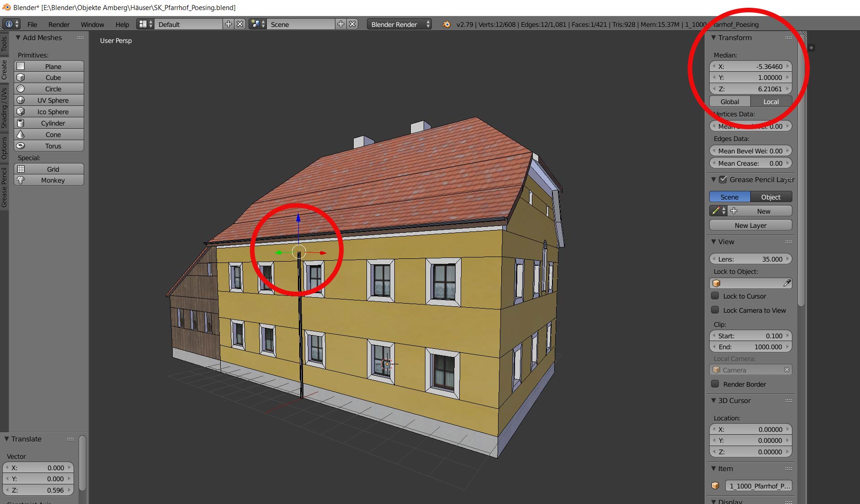
Task: Add a Cylinder mesh primitive
Action: [49, 123]
